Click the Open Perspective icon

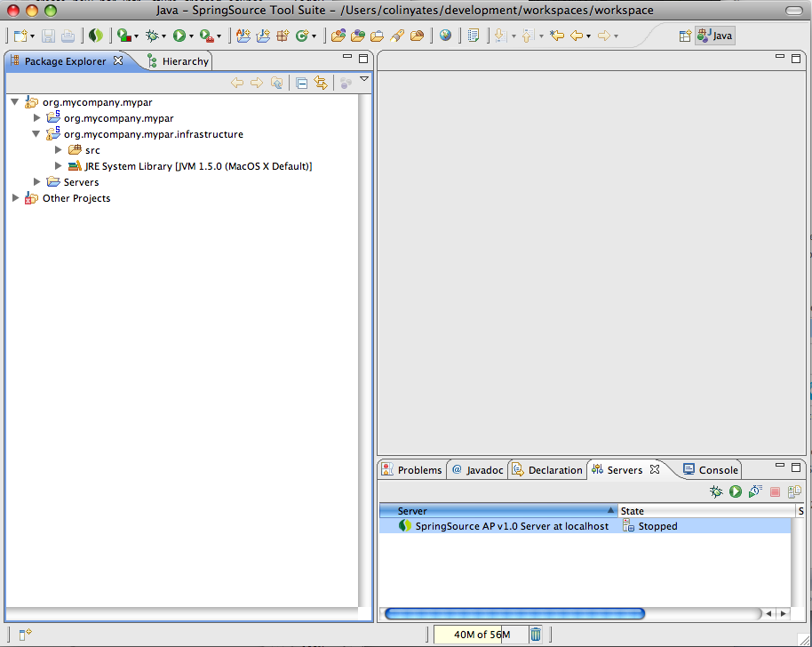click(685, 36)
